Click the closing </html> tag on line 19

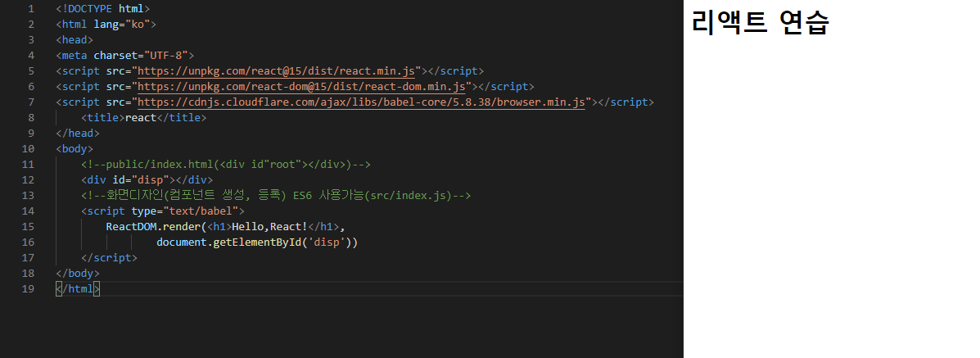[x=78, y=289]
